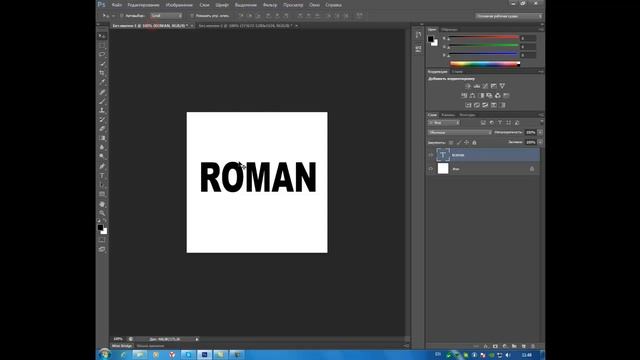Switch to the Образцы tab
640x360 pixels.
[449, 30]
